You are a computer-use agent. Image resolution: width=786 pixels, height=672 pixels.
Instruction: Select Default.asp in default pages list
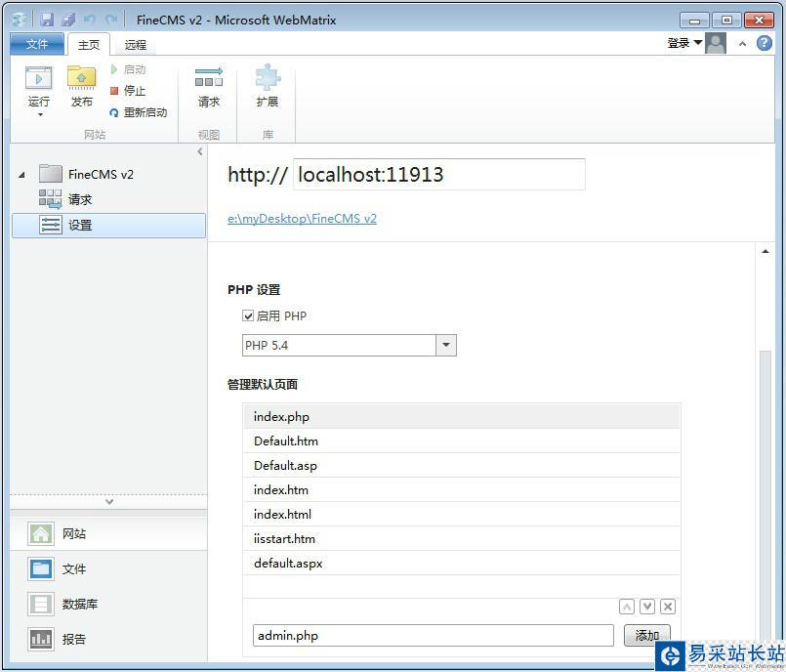[461, 465]
